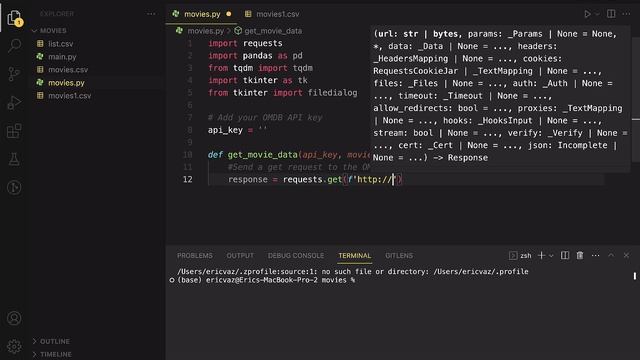Image resolution: width=640 pixels, height=360 pixels.
Task: Click the def get_movie_data line
Action: pos(289,155)
